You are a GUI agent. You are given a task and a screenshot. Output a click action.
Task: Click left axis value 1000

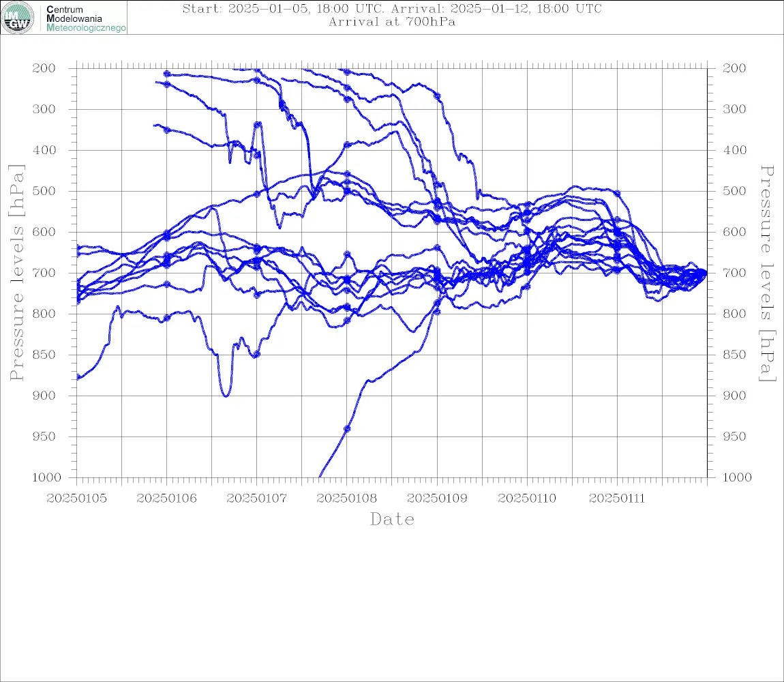[x=46, y=477]
